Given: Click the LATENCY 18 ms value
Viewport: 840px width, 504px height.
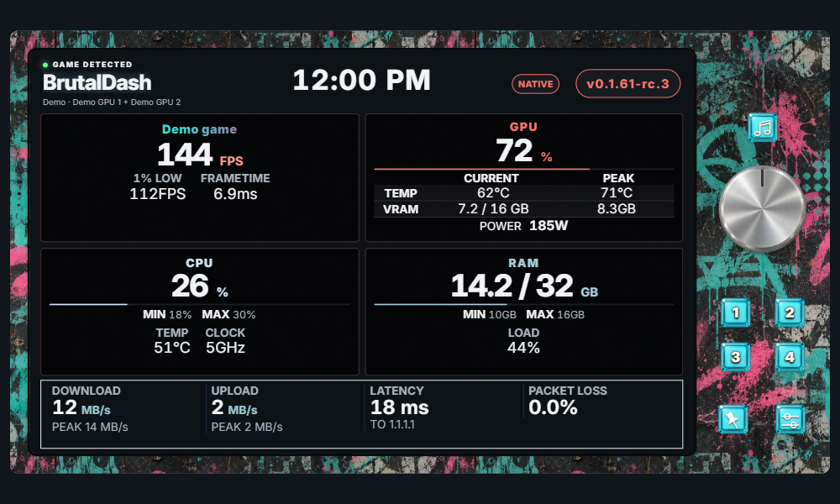Looking at the screenshot, I should tap(400, 408).
